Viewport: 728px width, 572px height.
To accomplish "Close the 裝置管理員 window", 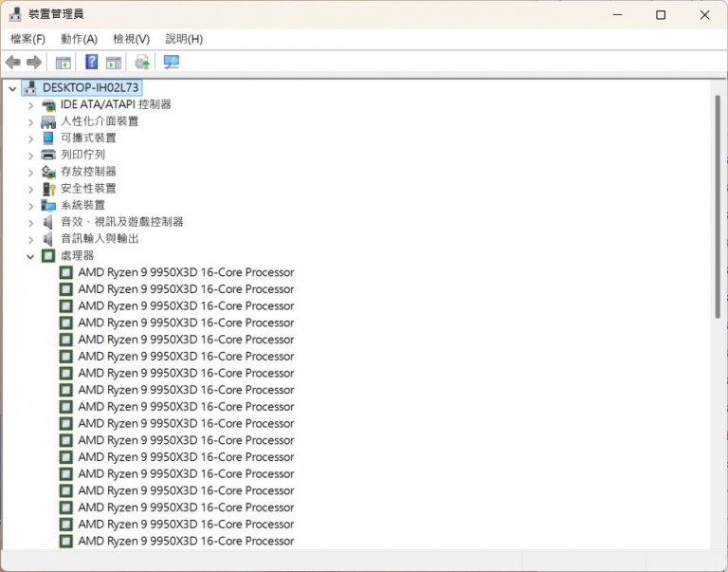I will click(x=705, y=15).
